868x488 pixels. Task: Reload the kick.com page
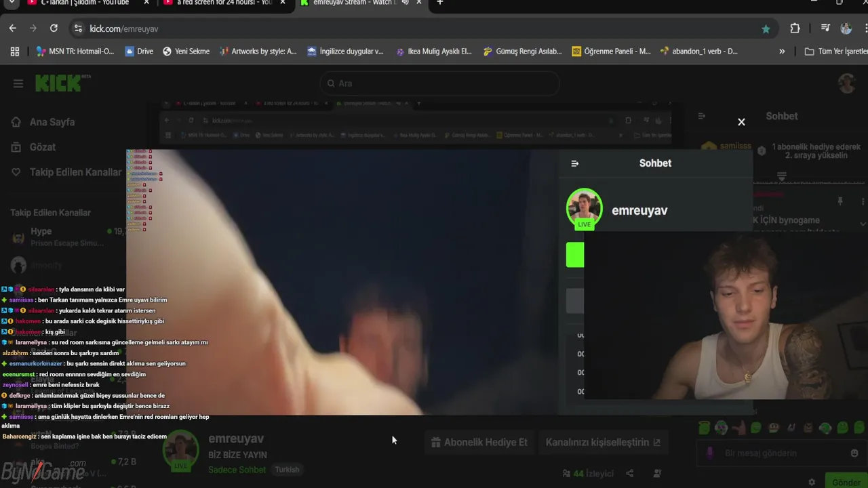coord(54,28)
